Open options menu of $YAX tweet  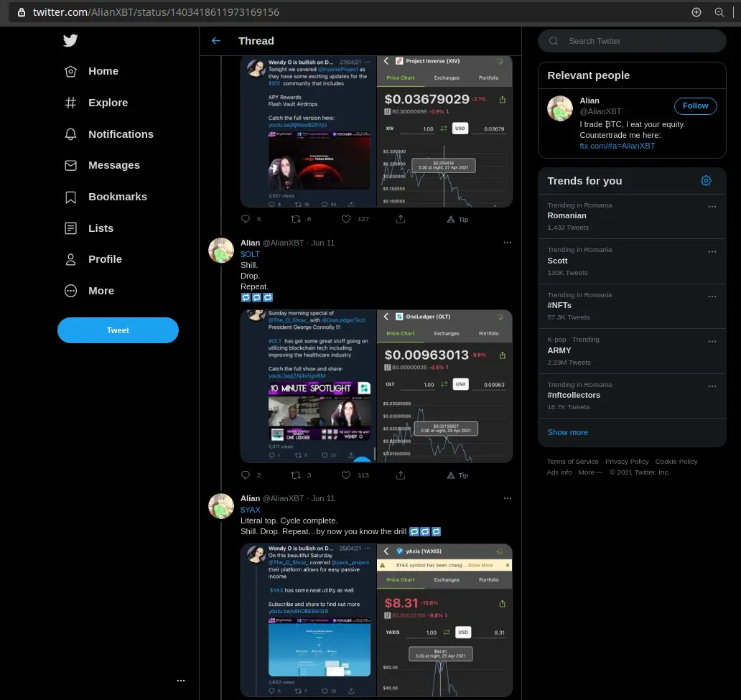click(x=507, y=499)
